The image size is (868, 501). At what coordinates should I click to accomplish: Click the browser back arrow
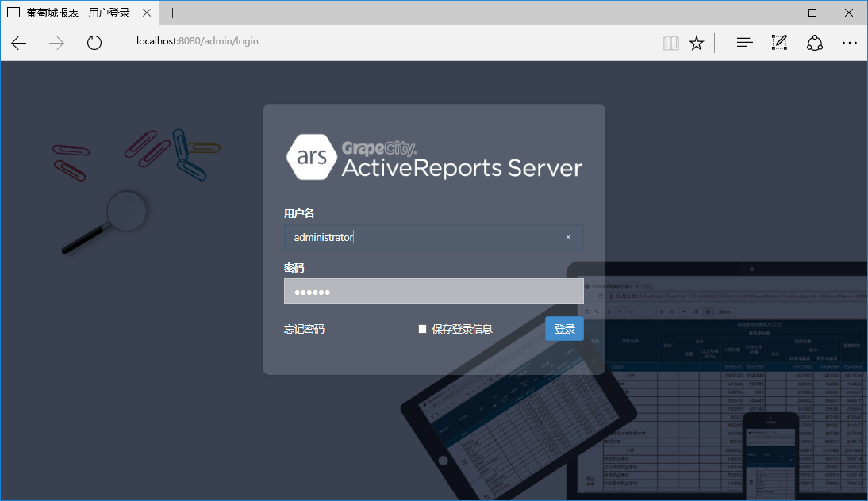(19, 43)
